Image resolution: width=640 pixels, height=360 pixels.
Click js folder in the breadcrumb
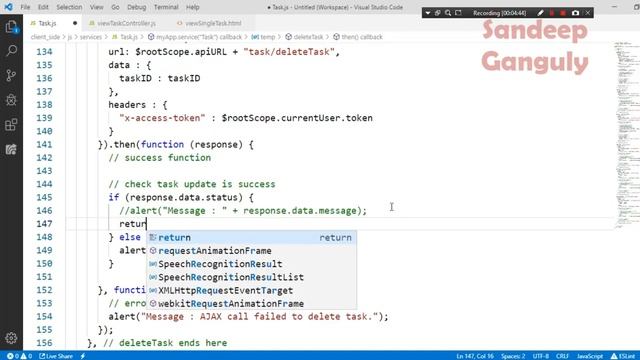click(x=70, y=37)
